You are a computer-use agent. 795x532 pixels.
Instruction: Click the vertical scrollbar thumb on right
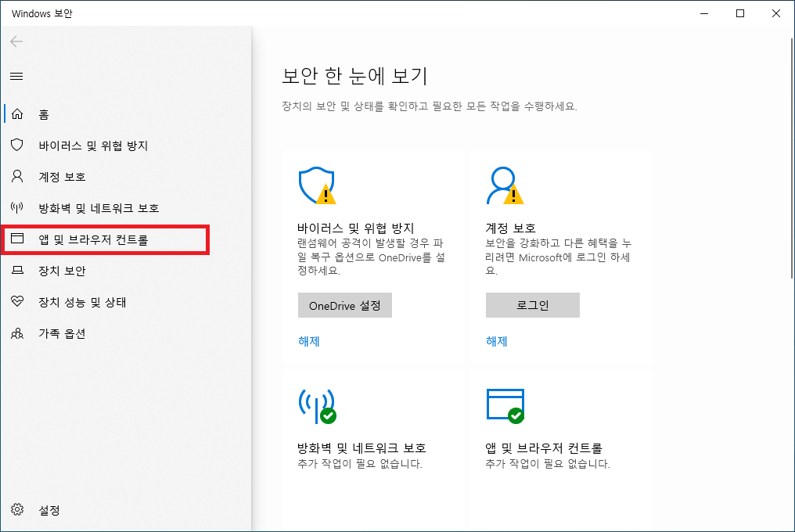[x=791, y=157]
